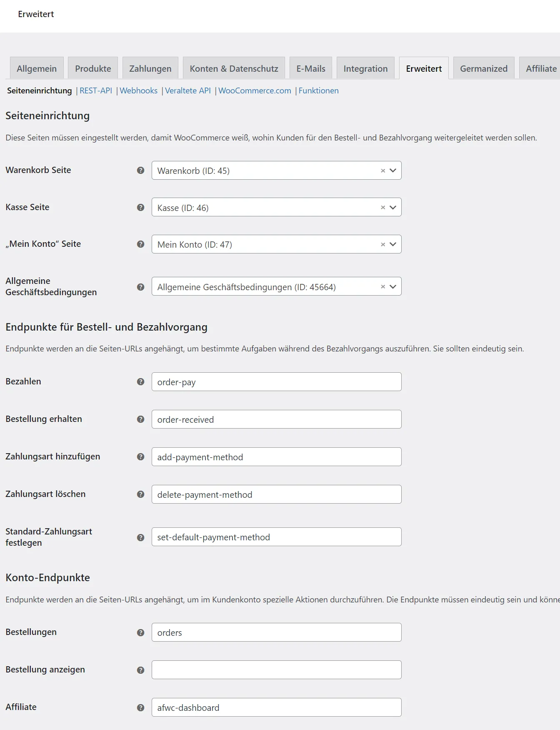This screenshot has width=560, height=730.
Task: Click the empty Bestellung anzeigen field
Action: click(x=277, y=670)
